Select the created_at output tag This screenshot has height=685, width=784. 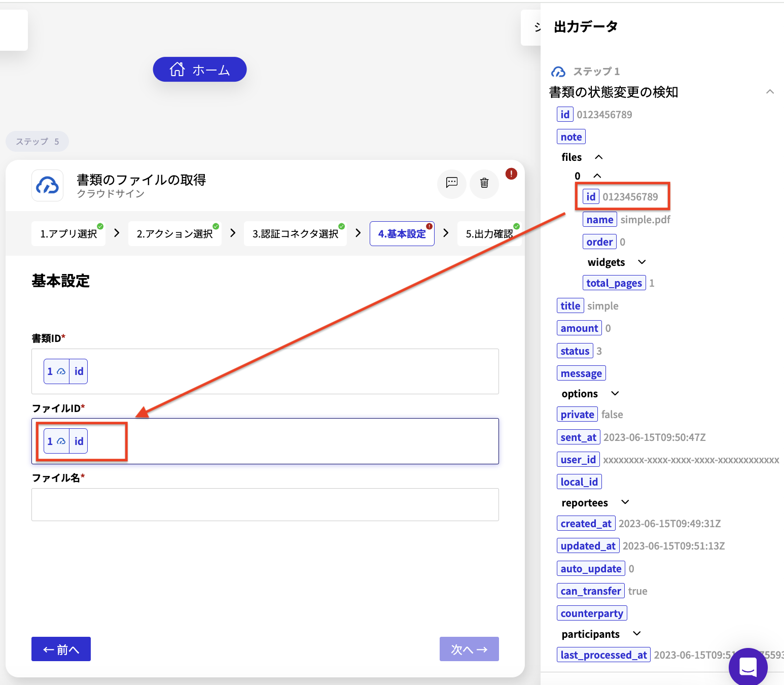click(x=586, y=524)
